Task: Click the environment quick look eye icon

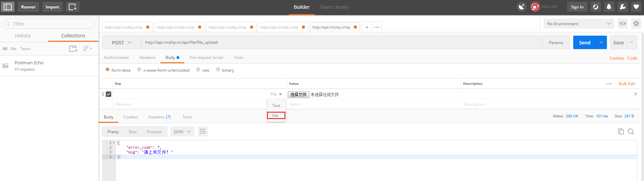Action: click(x=623, y=24)
